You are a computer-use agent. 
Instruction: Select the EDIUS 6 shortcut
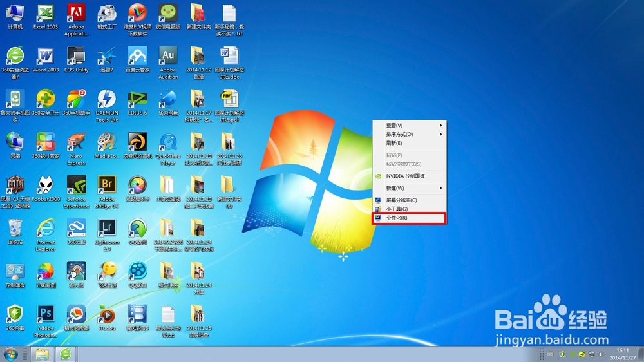[138, 103]
